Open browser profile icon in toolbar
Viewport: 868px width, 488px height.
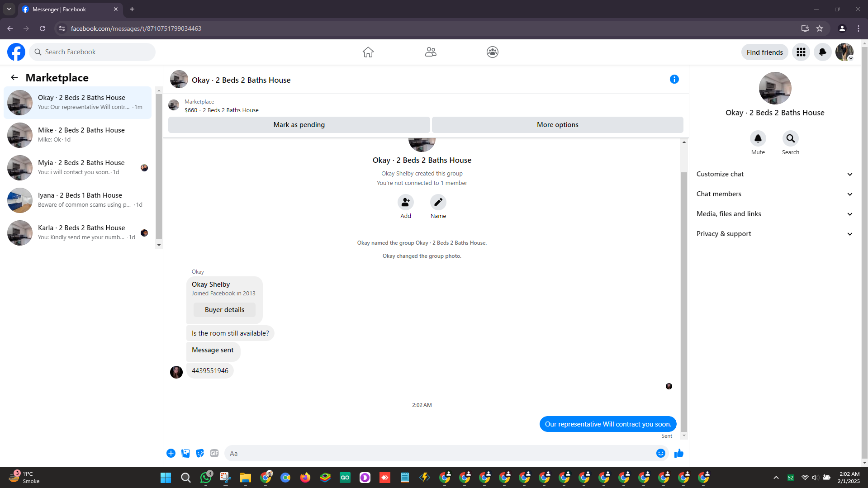842,28
